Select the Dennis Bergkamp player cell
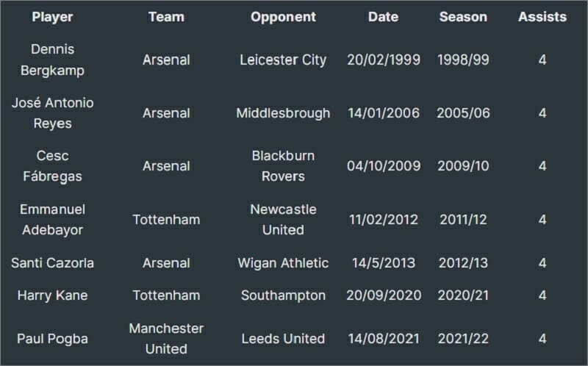The image size is (588, 366). [x=52, y=60]
